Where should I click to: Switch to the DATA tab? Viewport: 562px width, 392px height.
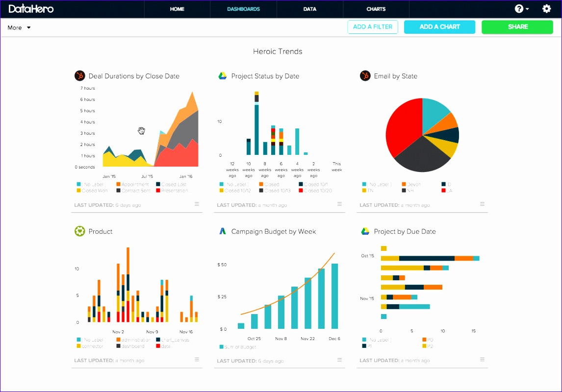[309, 9]
